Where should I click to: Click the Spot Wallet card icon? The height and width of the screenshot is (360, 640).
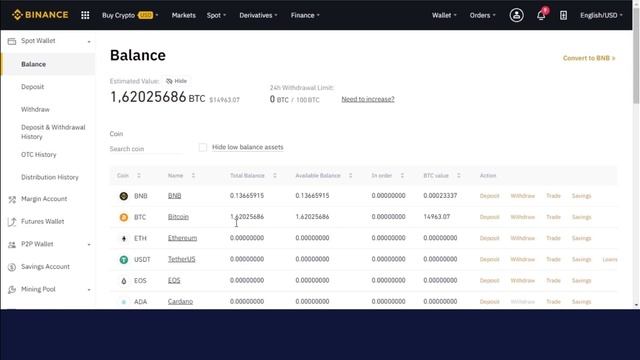point(12,41)
